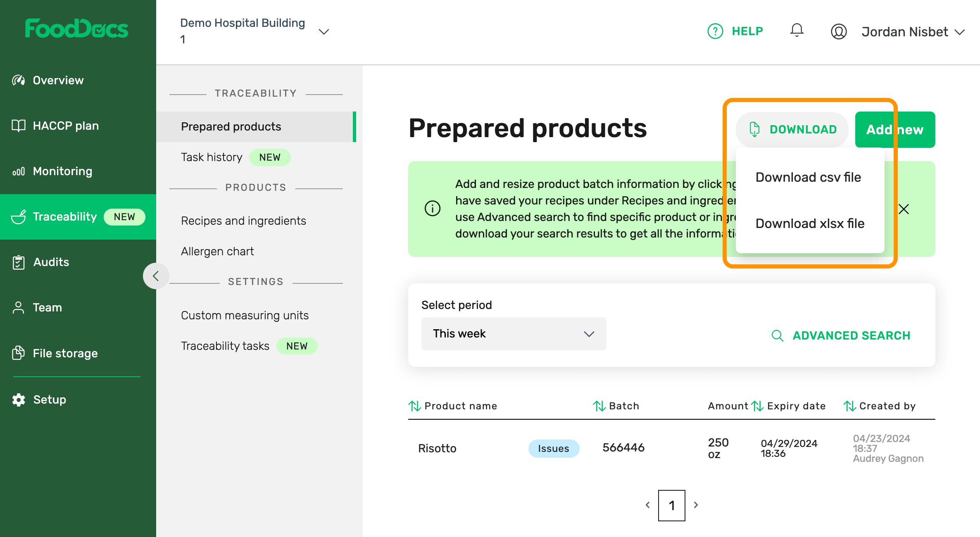Image resolution: width=980 pixels, height=537 pixels.
Task: Select the HACCP plan book icon
Action: pos(18,126)
